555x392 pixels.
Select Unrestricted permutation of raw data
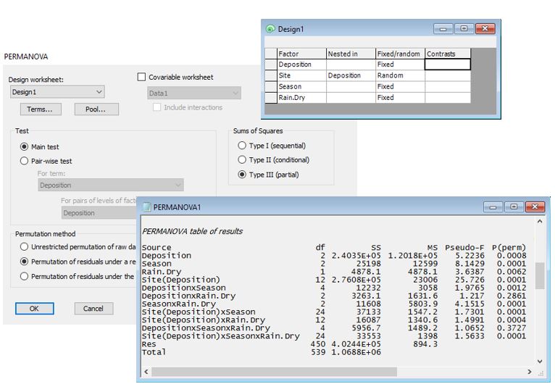(x=24, y=246)
